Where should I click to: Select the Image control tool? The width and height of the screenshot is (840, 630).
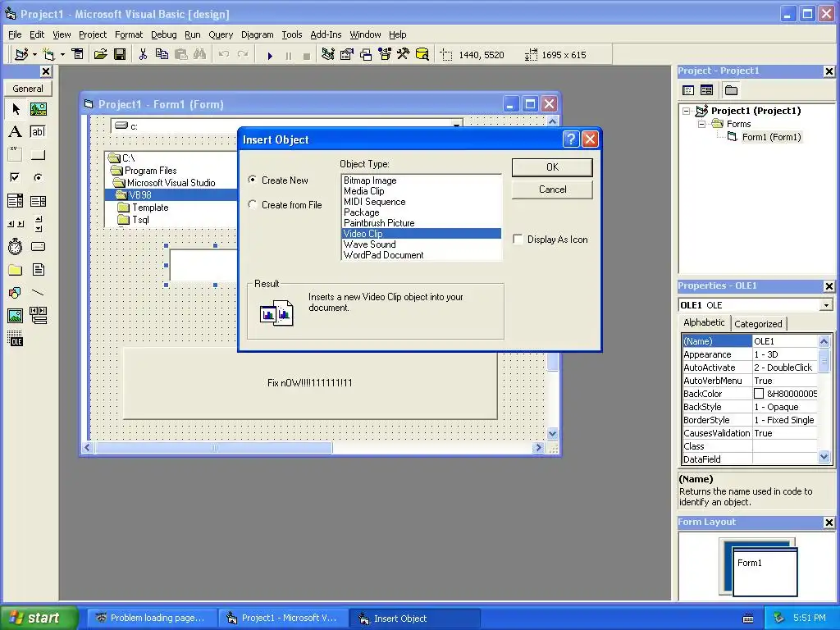pyautogui.click(x=16, y=316)
